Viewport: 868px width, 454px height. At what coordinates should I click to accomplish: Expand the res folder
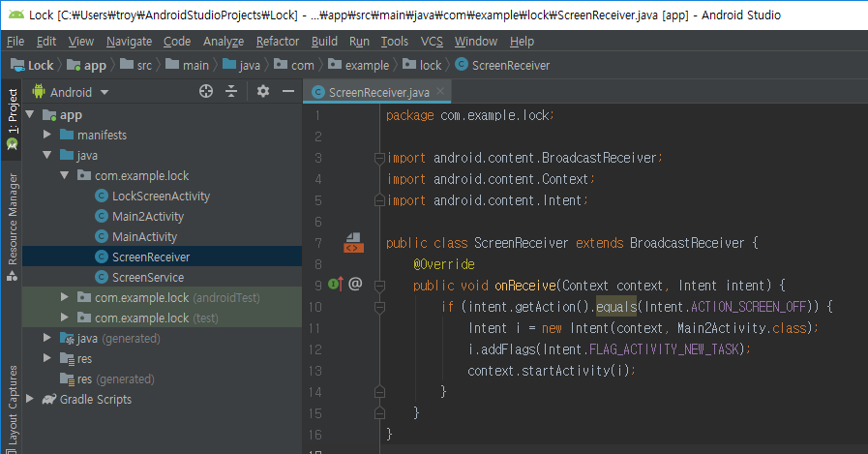47,358
